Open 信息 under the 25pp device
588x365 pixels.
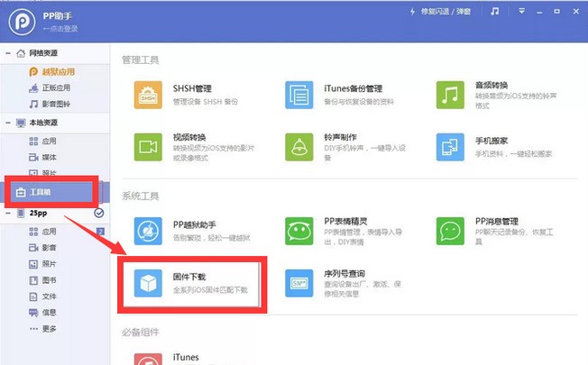coord(42,313)
